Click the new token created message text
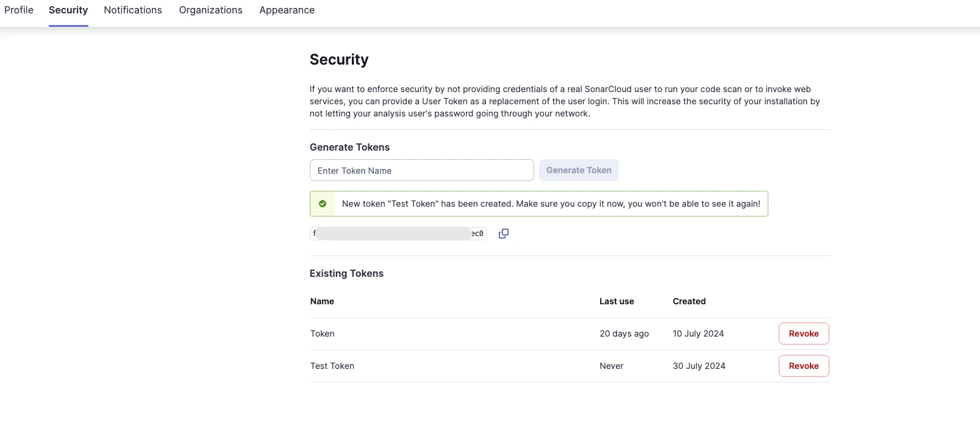980x436 pixels. click(551, 204)
